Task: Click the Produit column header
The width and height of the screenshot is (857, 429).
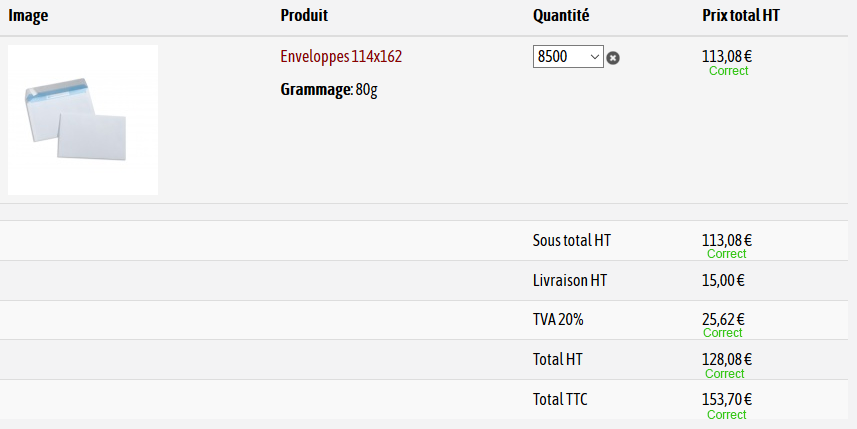Action: coord(304,15)
